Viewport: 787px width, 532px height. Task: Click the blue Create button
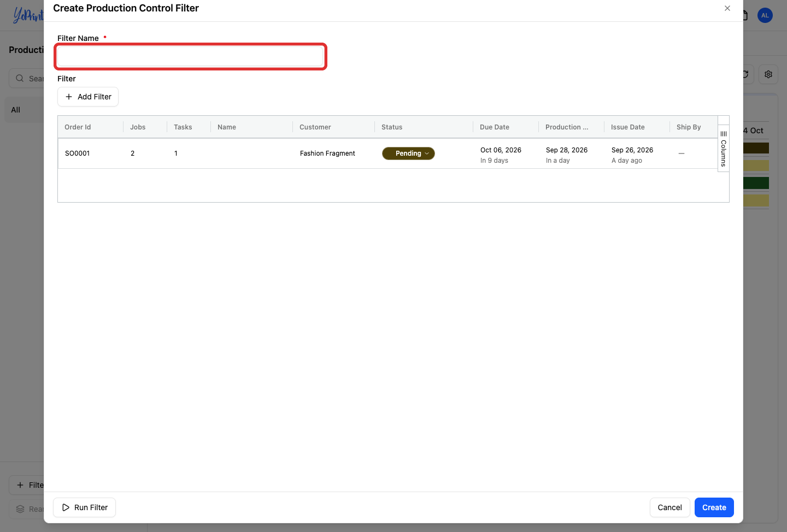tap(714, 507)
